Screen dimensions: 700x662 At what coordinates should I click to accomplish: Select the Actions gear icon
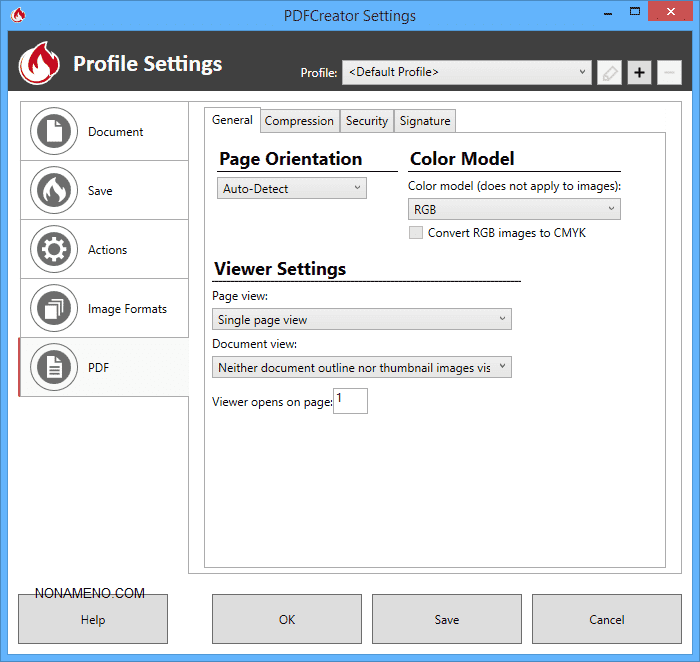pyautogui.click(x=54, y=250)
